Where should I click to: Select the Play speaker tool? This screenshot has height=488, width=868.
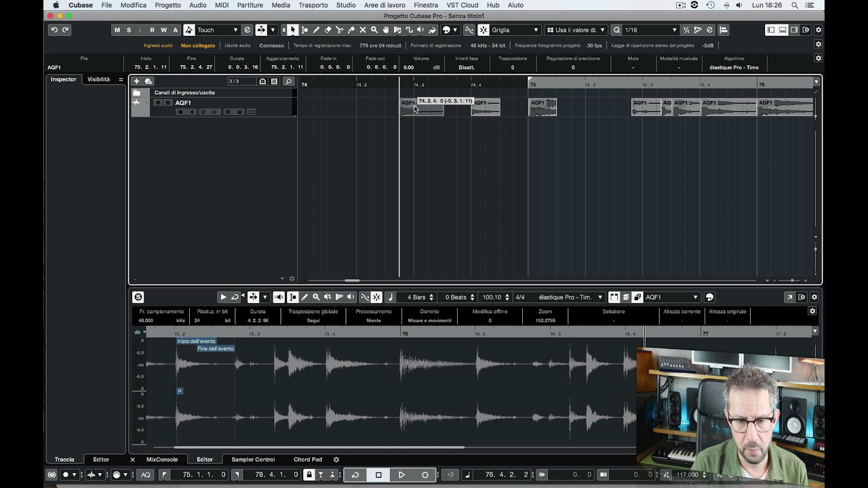(x=420, y=30)
